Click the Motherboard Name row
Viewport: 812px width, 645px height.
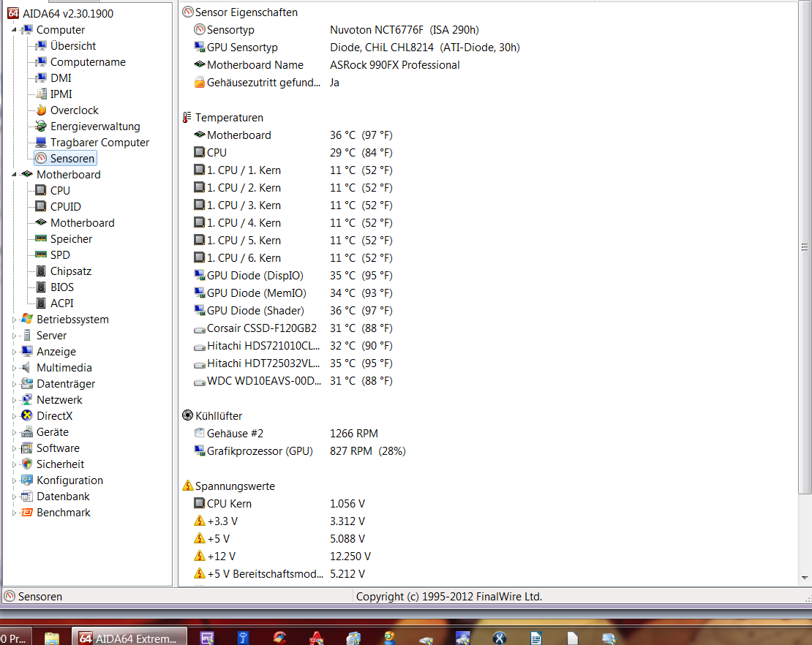tap(327, 64)
